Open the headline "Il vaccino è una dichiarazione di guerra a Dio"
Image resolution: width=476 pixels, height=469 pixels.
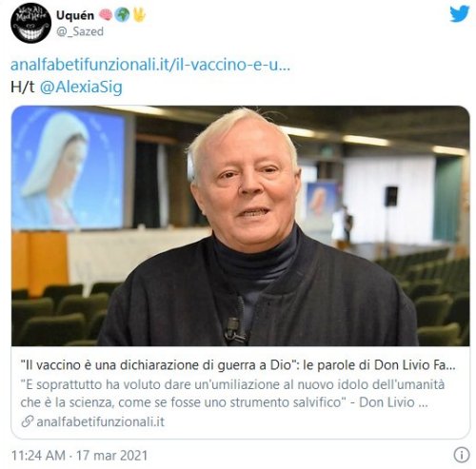(x=156, y=365)
